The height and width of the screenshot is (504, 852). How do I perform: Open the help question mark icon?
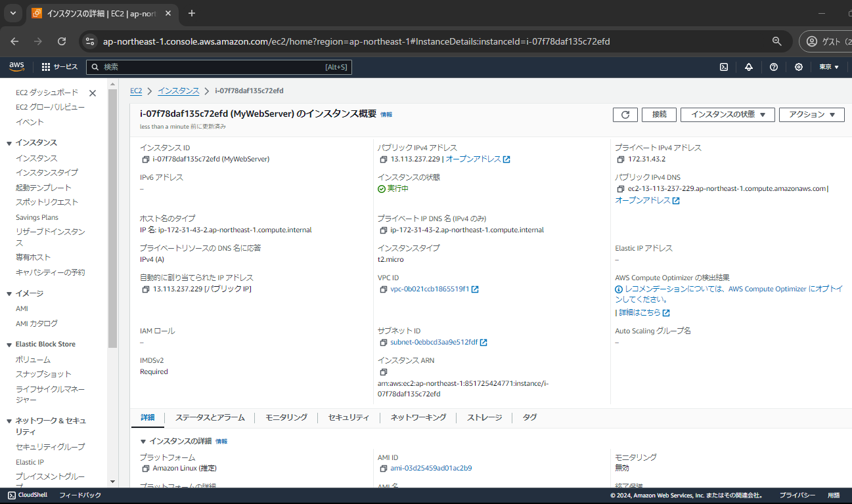click(774, 67)
